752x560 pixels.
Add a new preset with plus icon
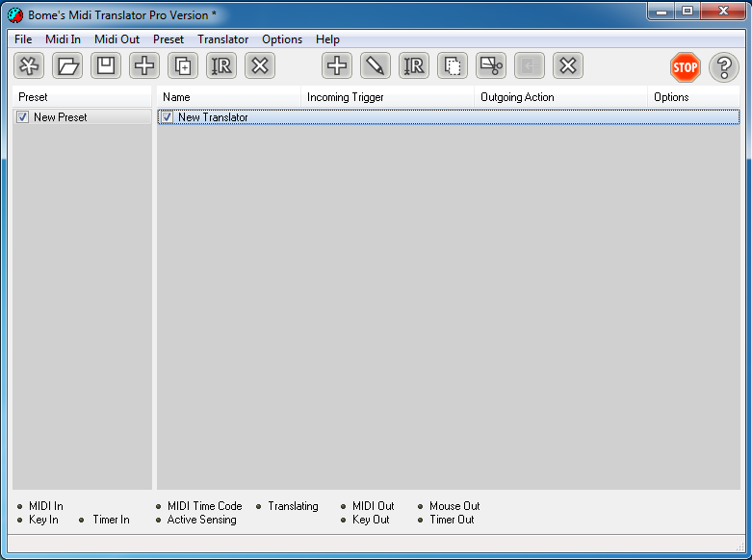(144, 65)
